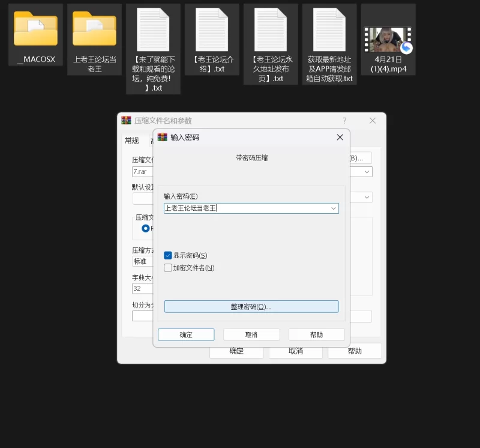Click the ? help icon in 压缩文件名和参数 title bar

(x=344, y=121)
